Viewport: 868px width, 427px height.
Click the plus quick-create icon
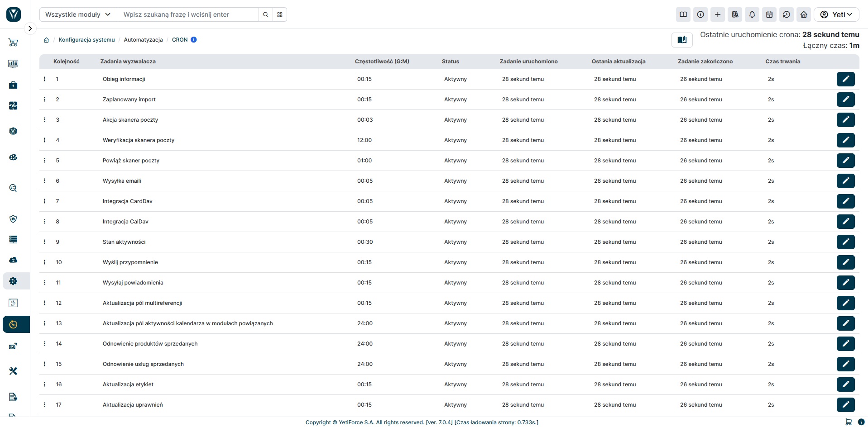[x=718, y=14]
